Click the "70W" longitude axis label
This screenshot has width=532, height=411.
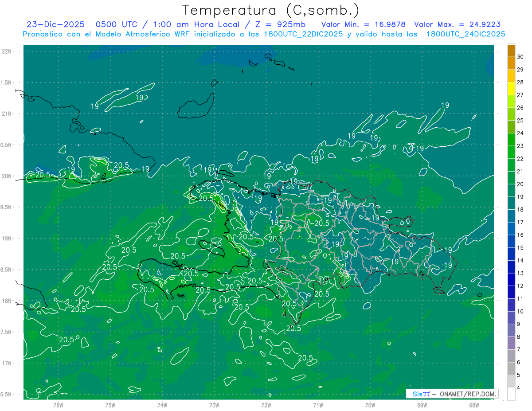point(370,405)
